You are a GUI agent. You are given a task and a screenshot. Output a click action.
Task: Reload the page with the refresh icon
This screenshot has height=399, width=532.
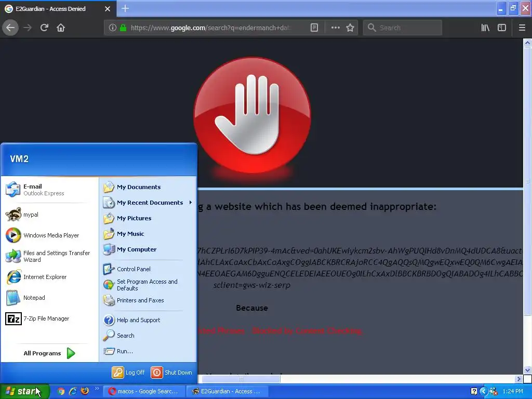tap(44, 28)
